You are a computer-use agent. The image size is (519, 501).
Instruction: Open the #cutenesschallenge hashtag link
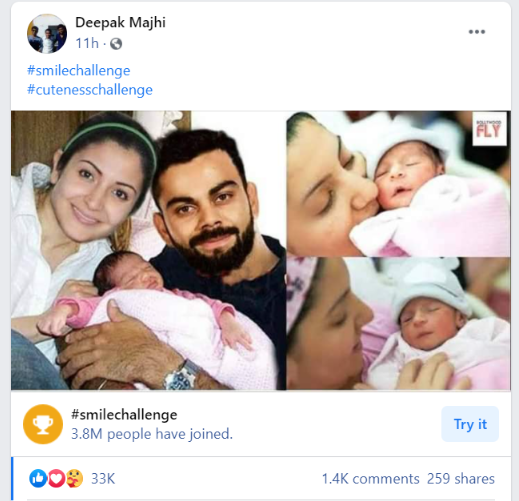click(90, 90)
